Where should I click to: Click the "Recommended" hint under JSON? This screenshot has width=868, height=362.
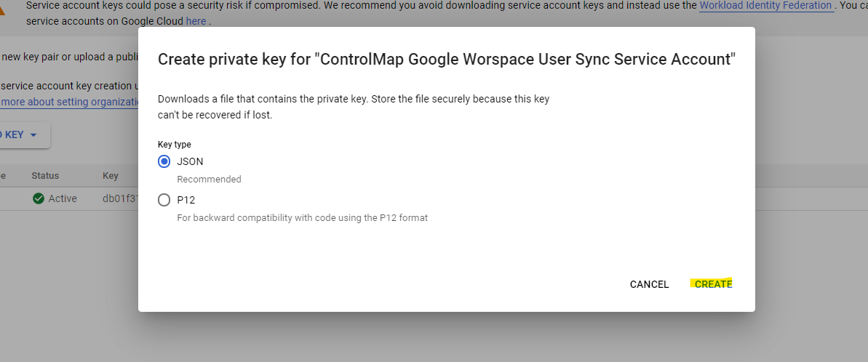pos(209,179)
